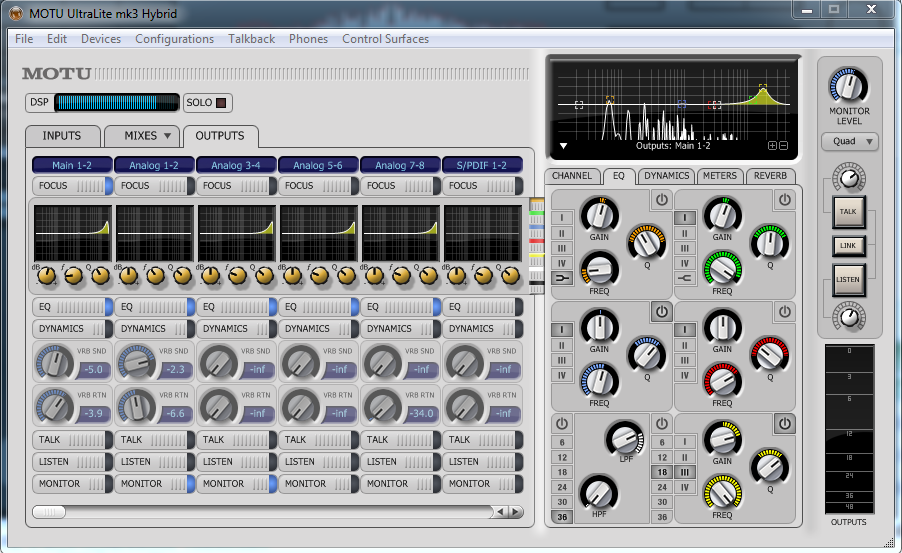
Task: Click the zoom-in plus icon on EQ graph
Action: click(x=772, y=146)
